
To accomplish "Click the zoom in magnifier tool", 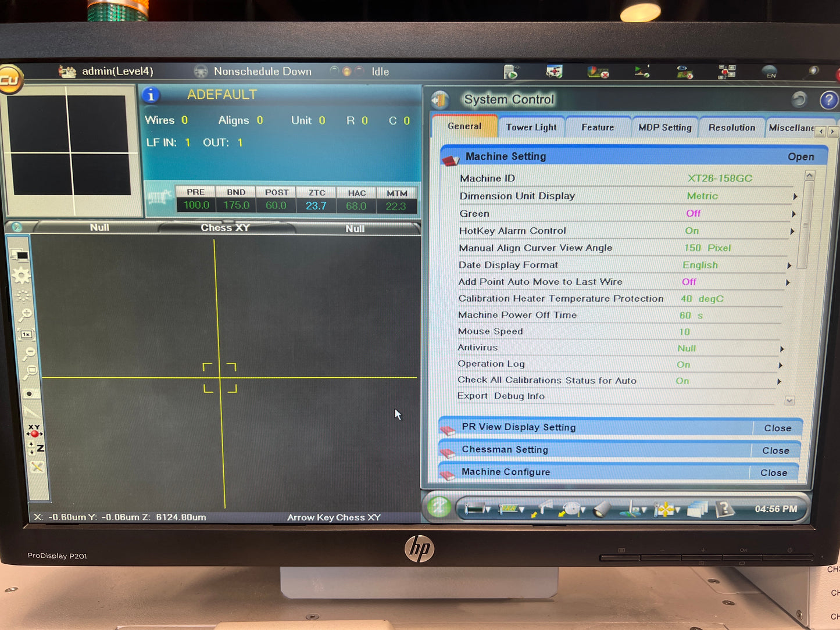I will pyautogui.click(x=25, y=315).
